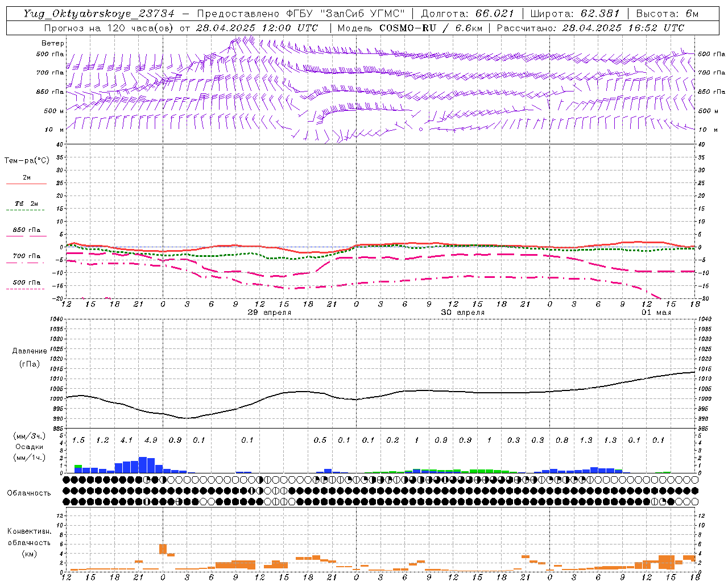The width and height of the screenshot is (728, 582).
Task: Select the 'Долгота: 66.021' longitude text
Action: [x=468, y=14]
